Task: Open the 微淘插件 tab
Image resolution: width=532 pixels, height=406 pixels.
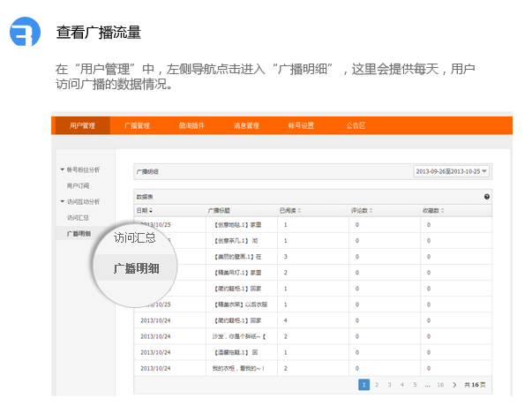Action: (191, 125)
